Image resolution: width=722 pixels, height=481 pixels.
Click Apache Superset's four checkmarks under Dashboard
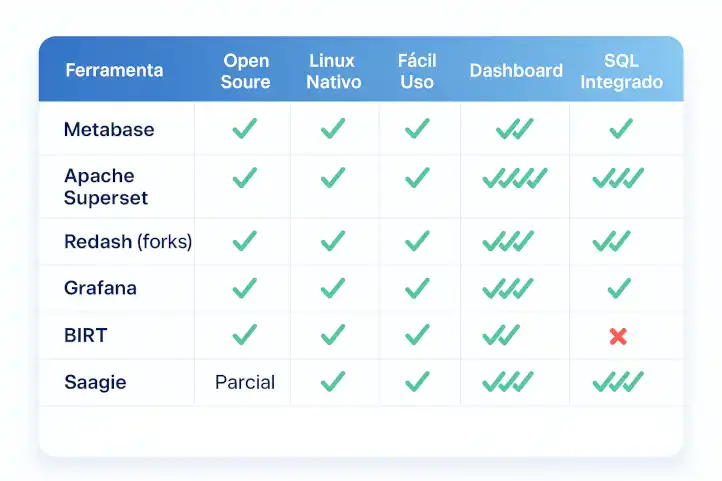pos(515,178)
